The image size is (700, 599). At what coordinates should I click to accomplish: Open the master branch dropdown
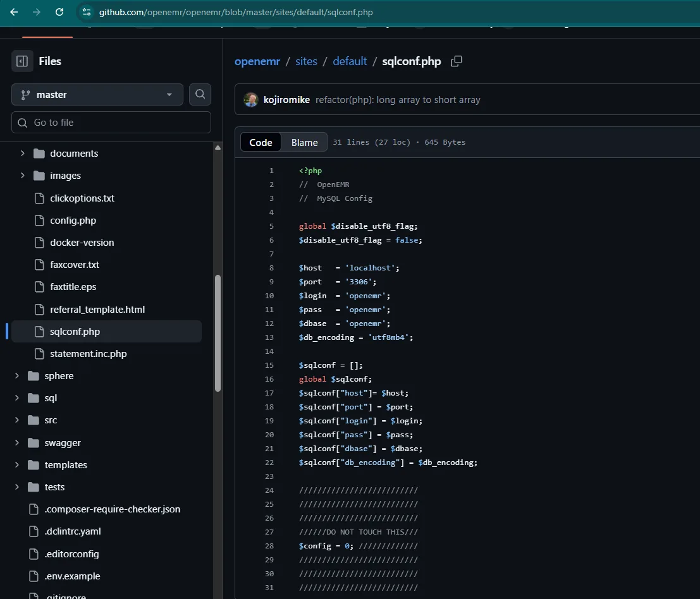click(x=97, y=95)
